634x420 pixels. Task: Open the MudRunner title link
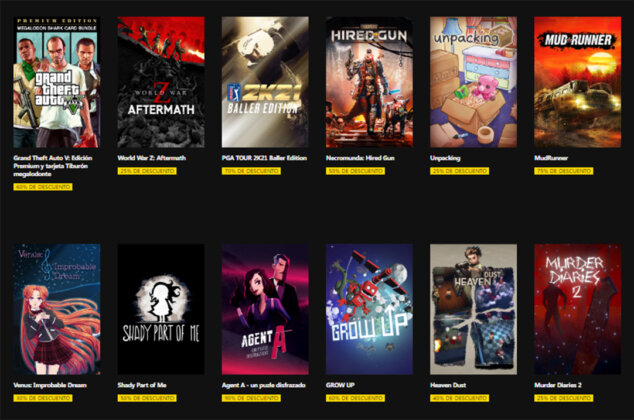point(551,158)
